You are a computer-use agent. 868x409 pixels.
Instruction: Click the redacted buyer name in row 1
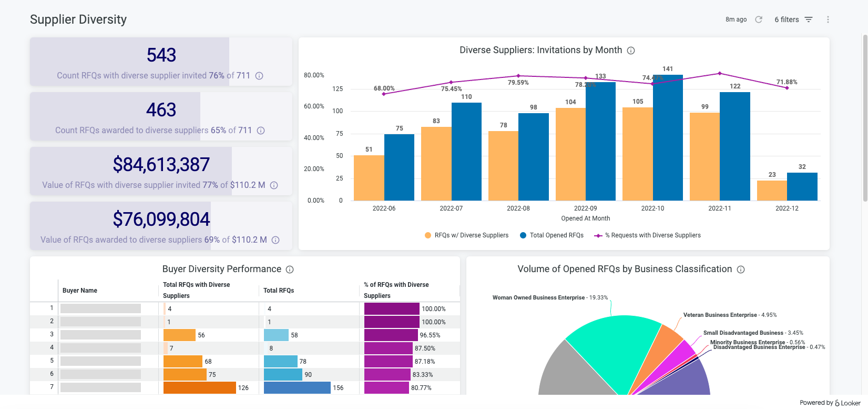click(100, 308)
